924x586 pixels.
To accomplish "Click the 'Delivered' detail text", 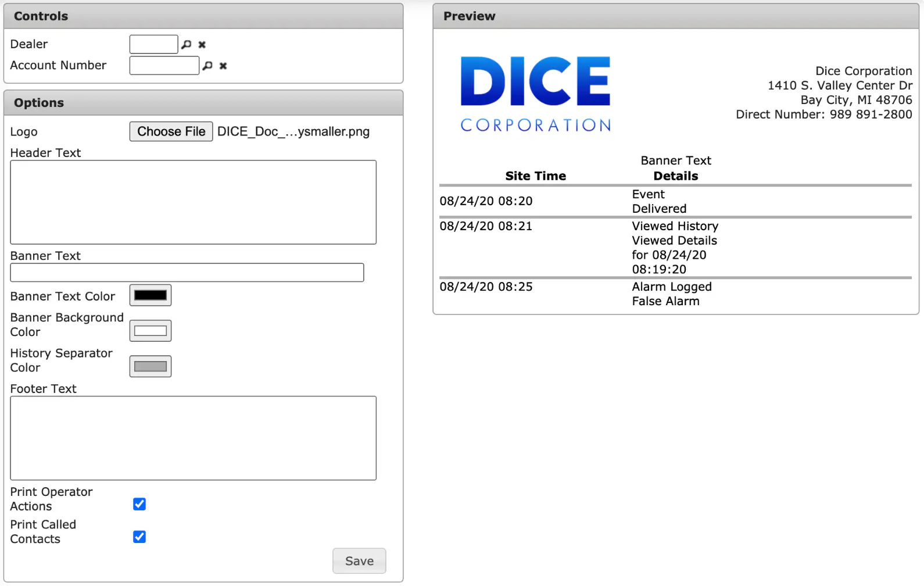I will 660,209.
